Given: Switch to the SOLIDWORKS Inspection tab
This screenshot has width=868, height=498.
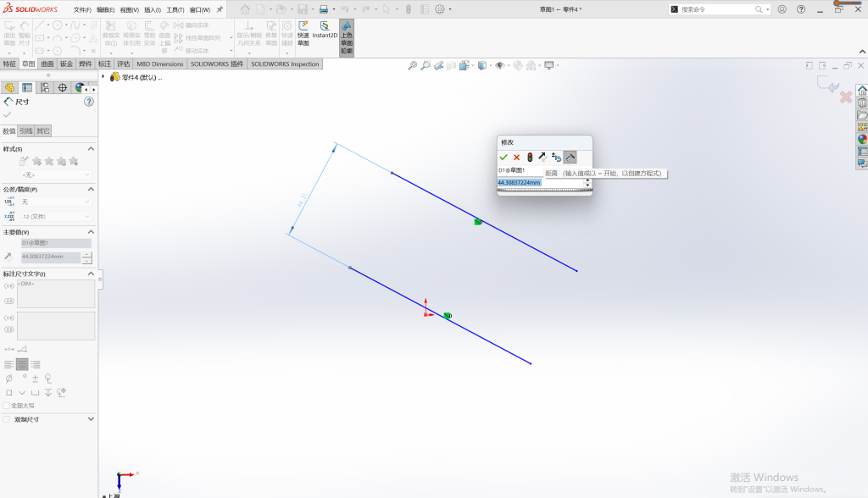Looking at the screenshot, I should (x=285, y=64).
